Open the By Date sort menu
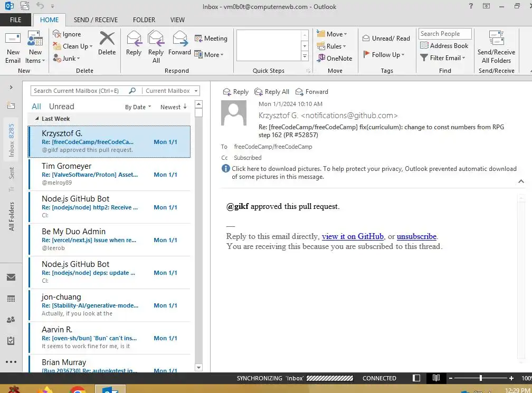 point(138,107)
